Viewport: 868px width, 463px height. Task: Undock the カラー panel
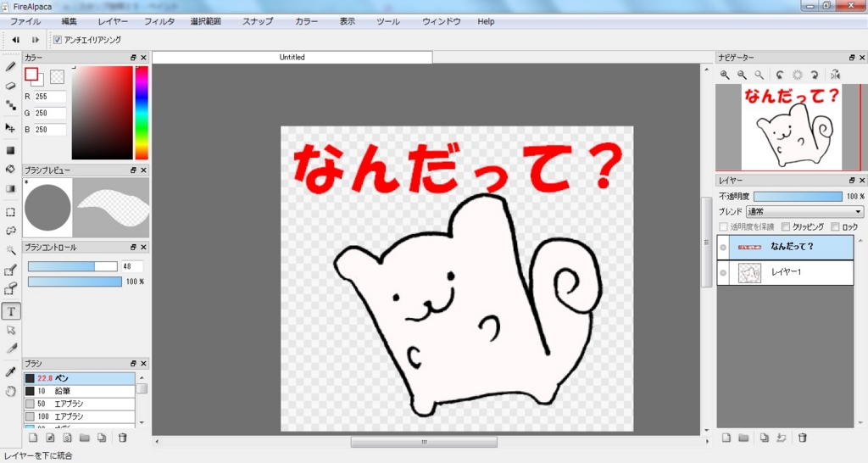(133, 58)
